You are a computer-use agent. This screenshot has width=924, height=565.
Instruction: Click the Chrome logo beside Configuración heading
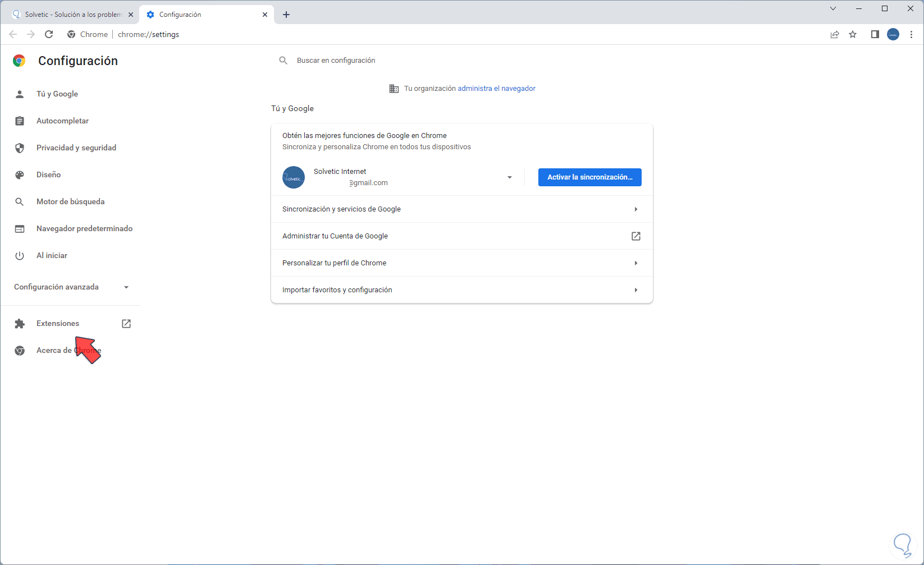19,61
